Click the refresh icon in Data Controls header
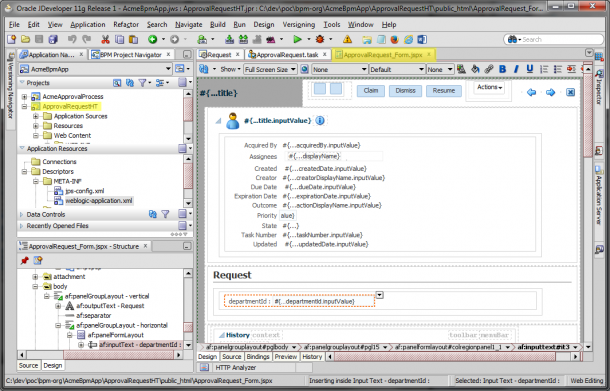610x391 pixels. click(153, 214)
